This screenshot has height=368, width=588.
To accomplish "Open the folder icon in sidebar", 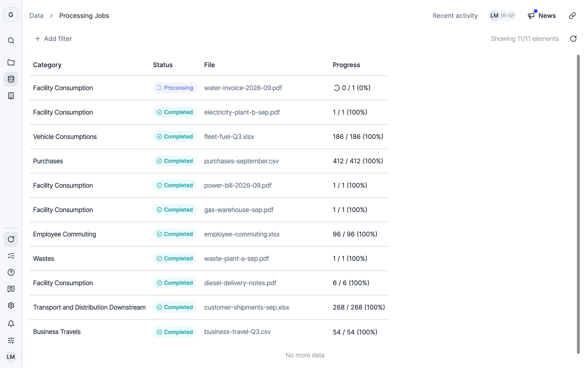I will coord(11,62).
